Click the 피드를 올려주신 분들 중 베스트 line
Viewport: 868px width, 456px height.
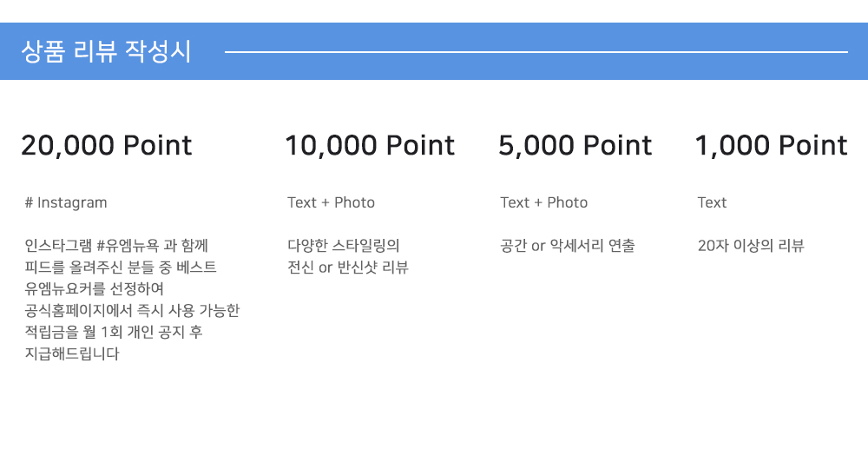coord(121,267)
